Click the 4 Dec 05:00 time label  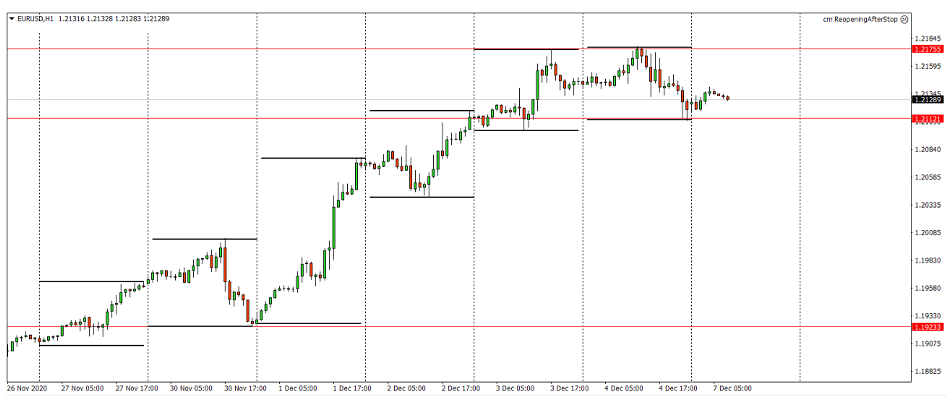point(623,388)
